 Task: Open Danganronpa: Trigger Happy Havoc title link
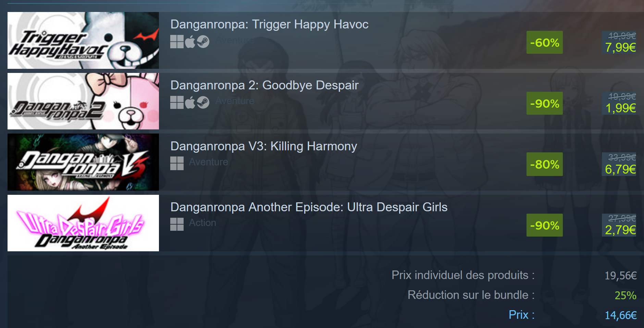(269, 24)
